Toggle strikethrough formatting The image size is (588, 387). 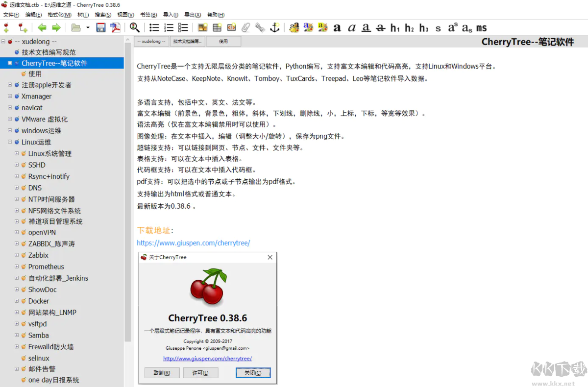click(380, 28)
